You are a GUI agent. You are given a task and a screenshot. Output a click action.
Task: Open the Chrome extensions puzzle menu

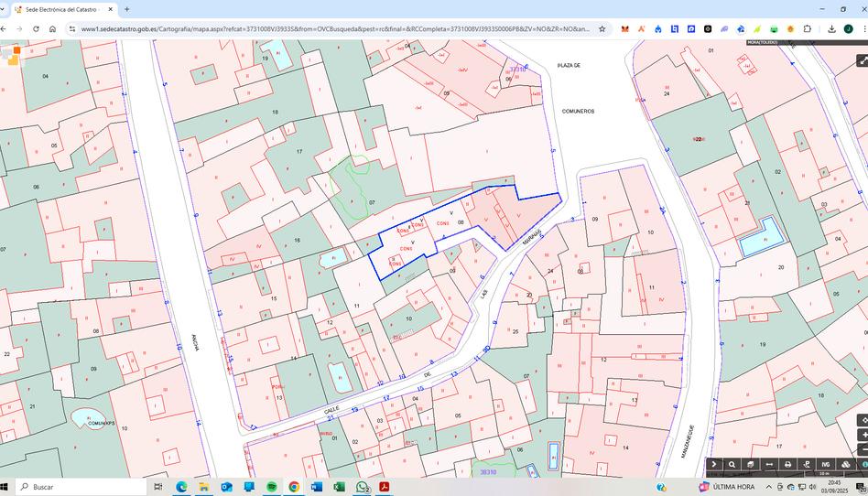[x=807, y=28]
